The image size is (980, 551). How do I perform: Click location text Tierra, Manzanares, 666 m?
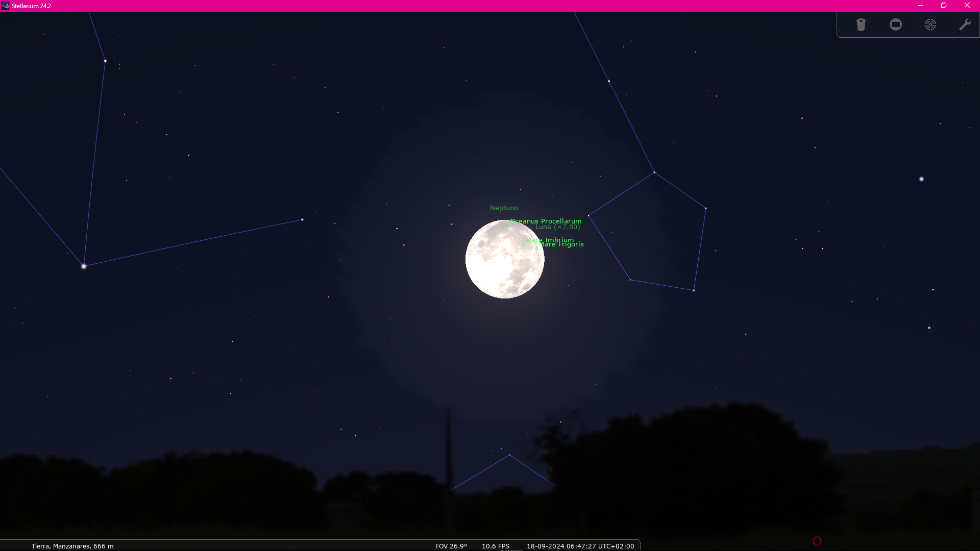click(x=72, y=546)
